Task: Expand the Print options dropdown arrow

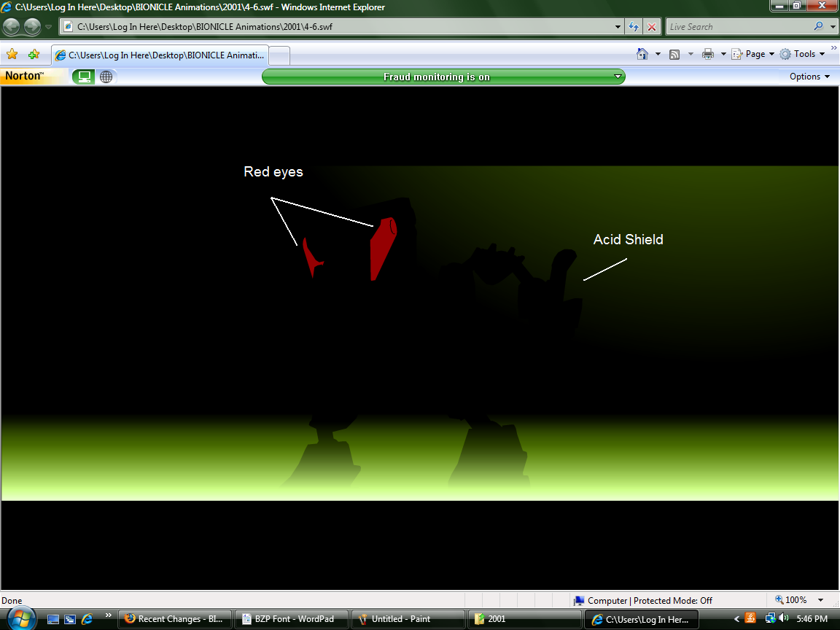Action: (x=723, y=54)
